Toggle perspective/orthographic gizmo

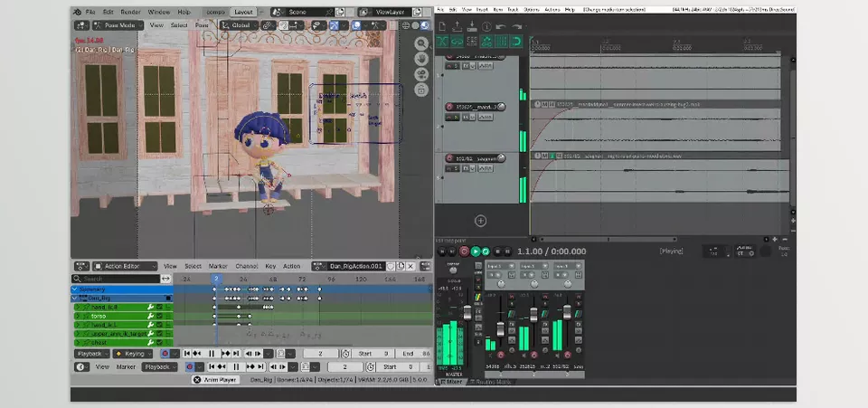(x=421, y=89)
